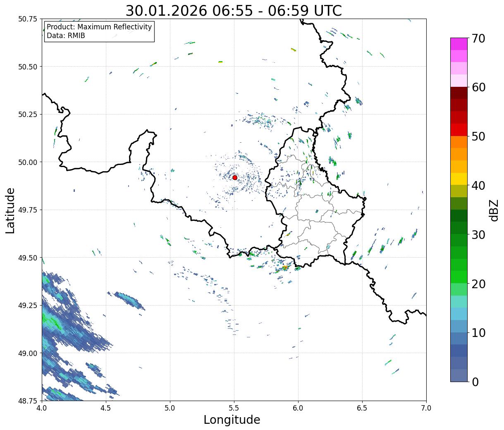
Task: Click the red radar location marker
Action: tap(235, 177)
